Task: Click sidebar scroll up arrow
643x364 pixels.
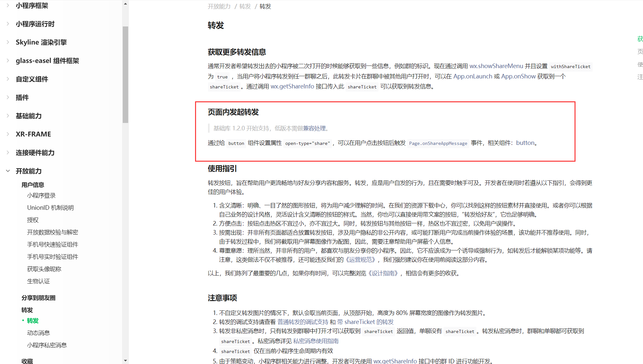Action: tap(125, 4)
